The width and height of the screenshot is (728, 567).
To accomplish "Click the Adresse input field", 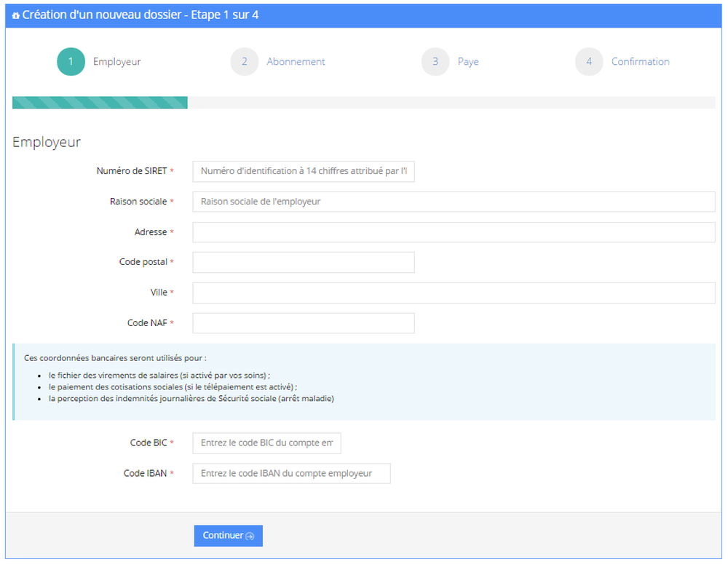I will click(x=451, y=231).
